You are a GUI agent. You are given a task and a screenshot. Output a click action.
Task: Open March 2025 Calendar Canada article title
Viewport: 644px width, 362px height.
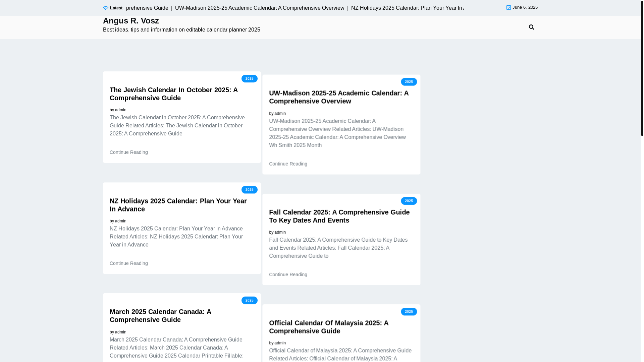pos(160,316)
